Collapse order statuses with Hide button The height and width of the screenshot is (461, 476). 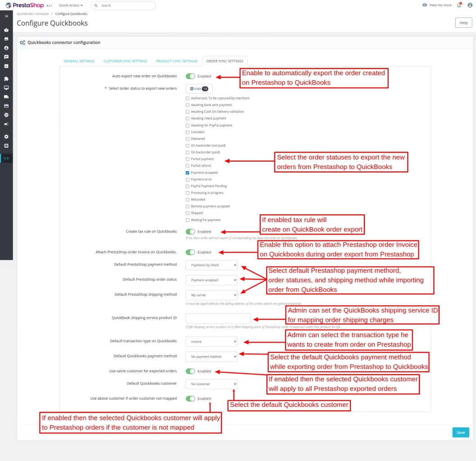coord(199,89)
